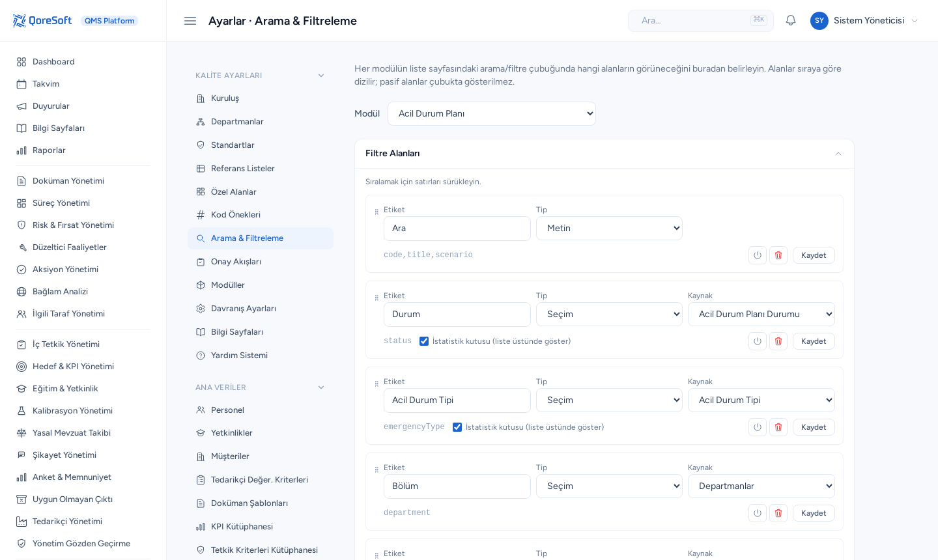938x560 pixels.
Task: Open Dashboard from sidebar
Action: [83, 62]
